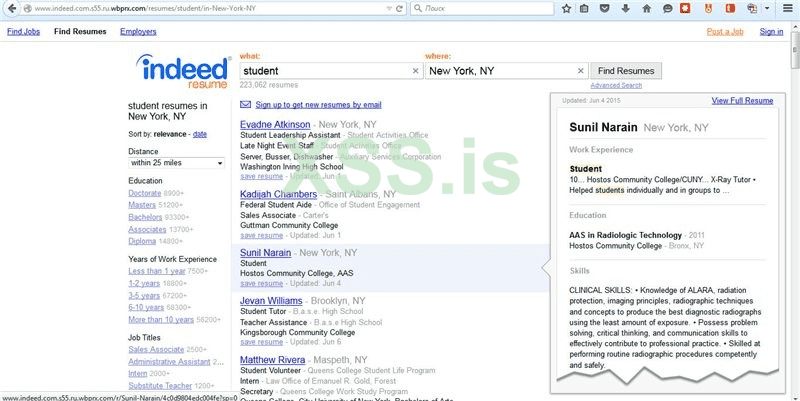Click the Post a Job link
Viewport: 800px width, 401px height.
pyautogui.click(x=725, y=32)
